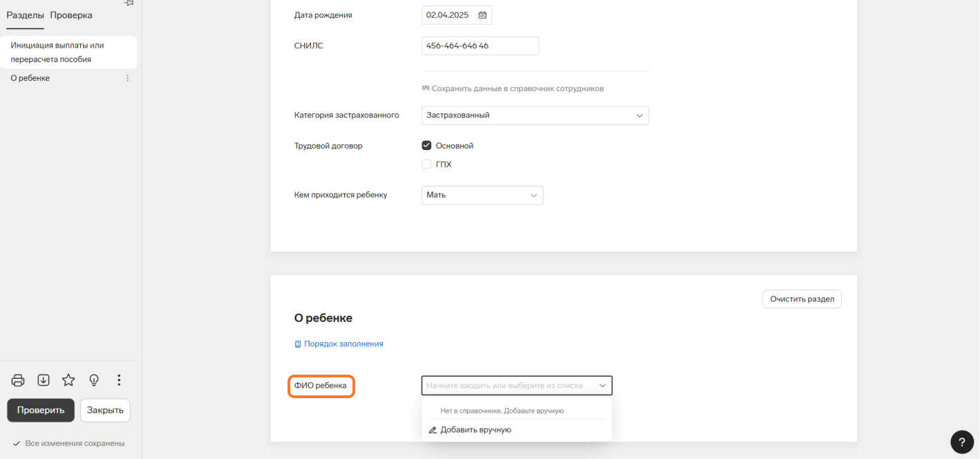Expand the «Категория застрахованного» dropdown
This screenshot has width=980, height=459.
639,115
